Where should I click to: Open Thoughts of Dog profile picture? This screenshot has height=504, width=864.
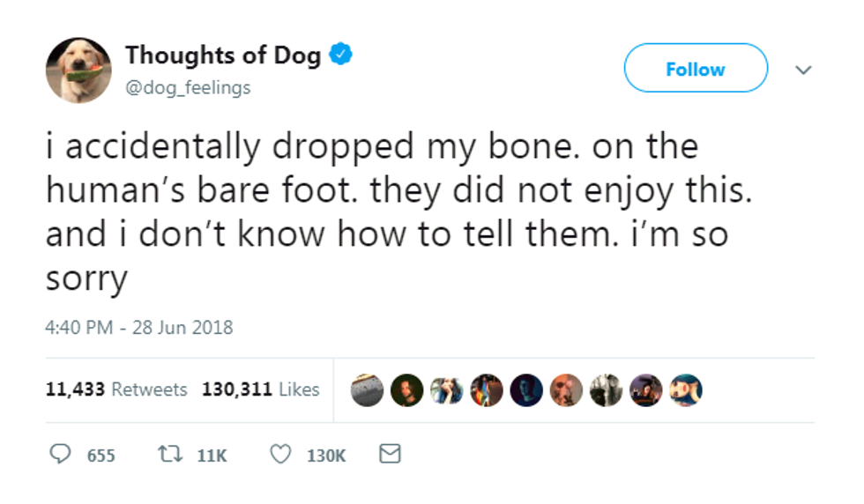click(x=78, y=70)
